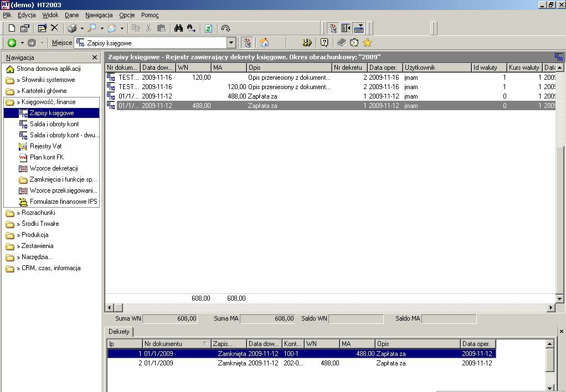Click the new document toolbar icon
Image resolution: width=566 pixels, height=392 pixels.
(x=12, y=28)
